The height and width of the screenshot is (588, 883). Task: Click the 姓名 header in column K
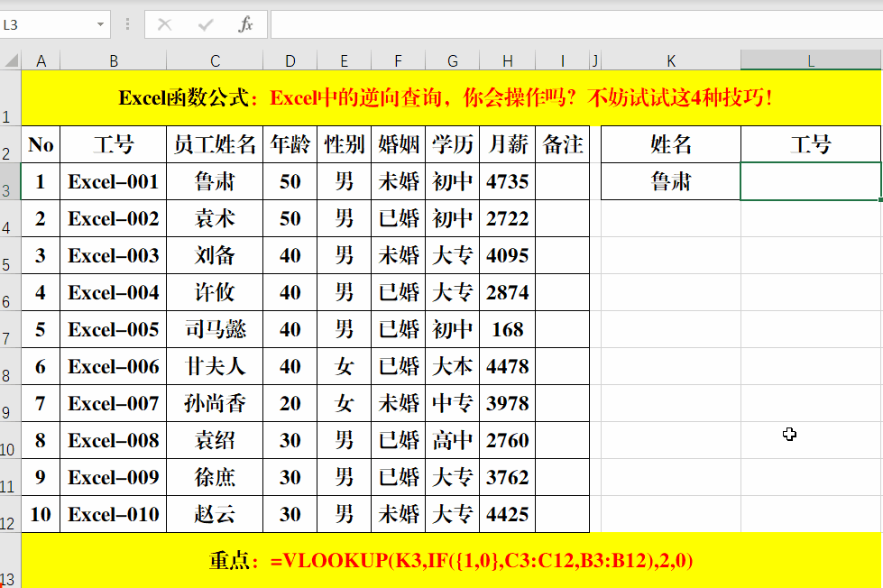[671, 145]
